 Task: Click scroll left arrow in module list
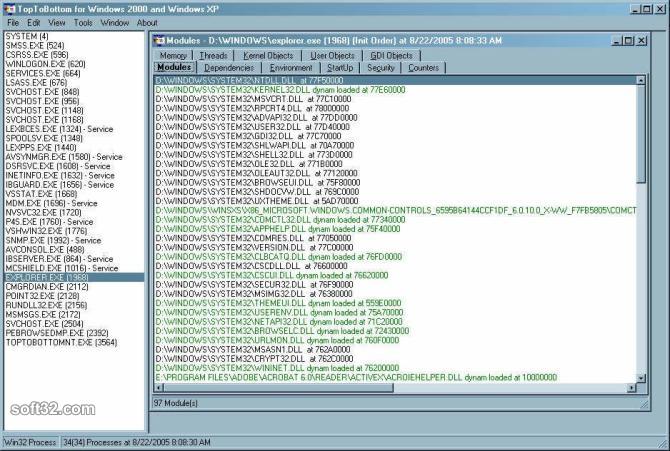coord(159,388)
